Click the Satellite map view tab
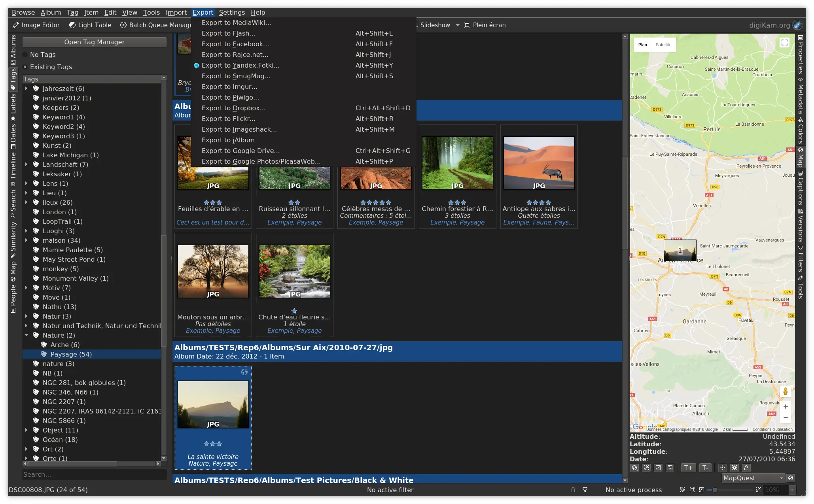This screenshot has width=814, height=504. [x=664, y=45]
